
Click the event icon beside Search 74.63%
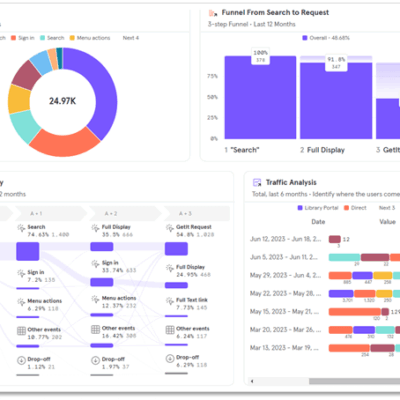pos(21,228)
